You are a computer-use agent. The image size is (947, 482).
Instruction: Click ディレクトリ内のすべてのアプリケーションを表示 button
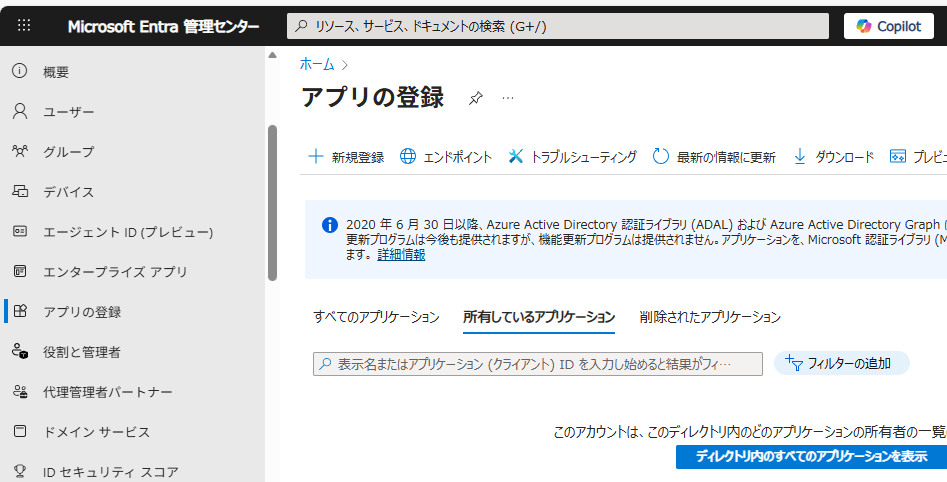811,457
